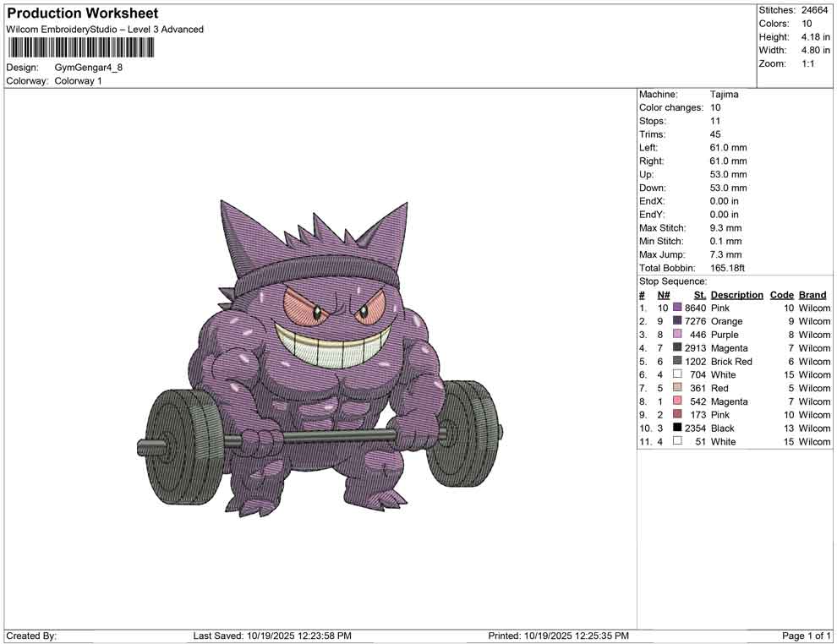Click the stitch count 2354
Viewport: 837px width, 644px height.
coord(696,428)
